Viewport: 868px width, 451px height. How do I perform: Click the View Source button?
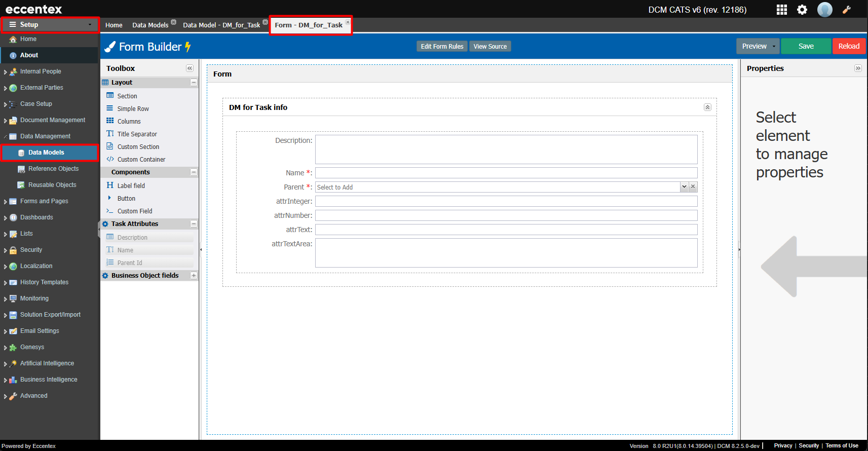(490, 46)
